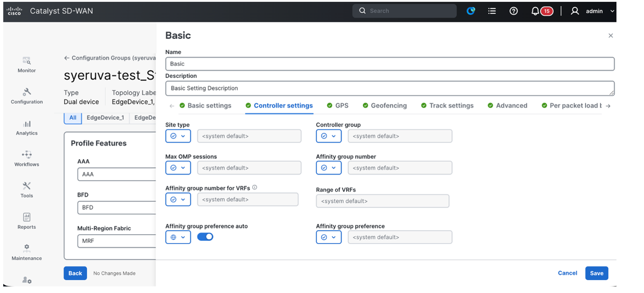Image resolution: width=644 pixels, height=293 pixels.
Task: Open the Analytics bar-chart icon
Action: (x=27, y=123)
